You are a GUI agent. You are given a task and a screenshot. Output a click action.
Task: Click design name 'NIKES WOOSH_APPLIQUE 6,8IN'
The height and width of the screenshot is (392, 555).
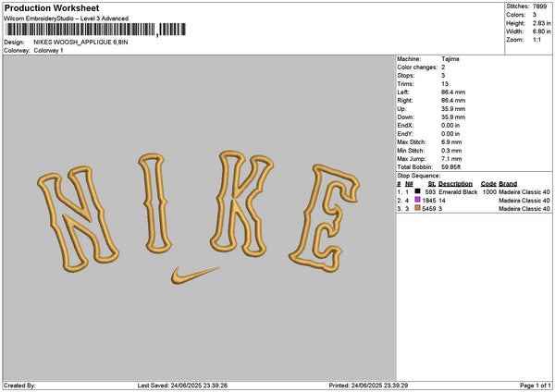[x=80, y=43]
